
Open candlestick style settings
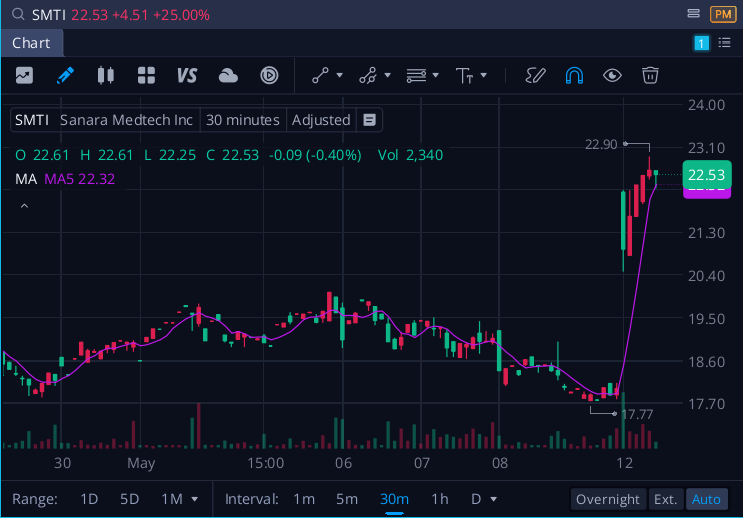click(x=106, y=75)
